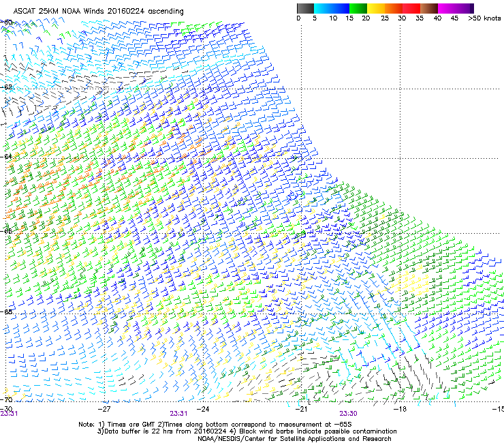Click the legend label '25'

coord(385,18)
